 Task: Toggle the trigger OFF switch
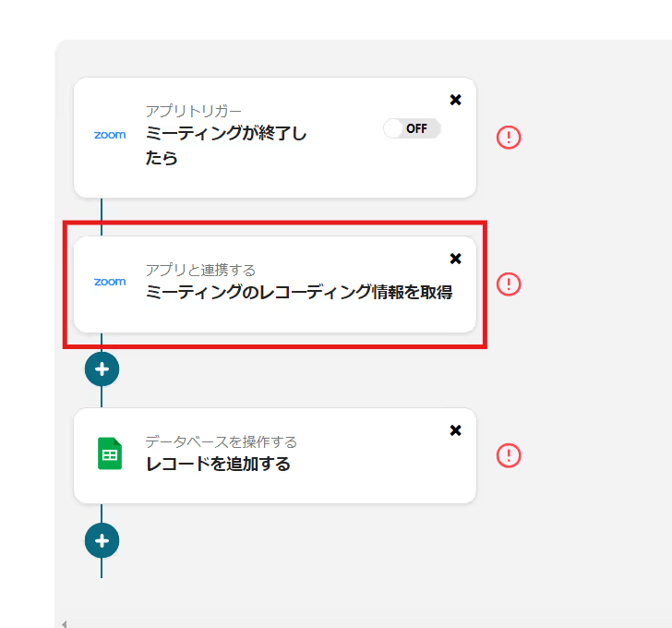pos(413,128)
